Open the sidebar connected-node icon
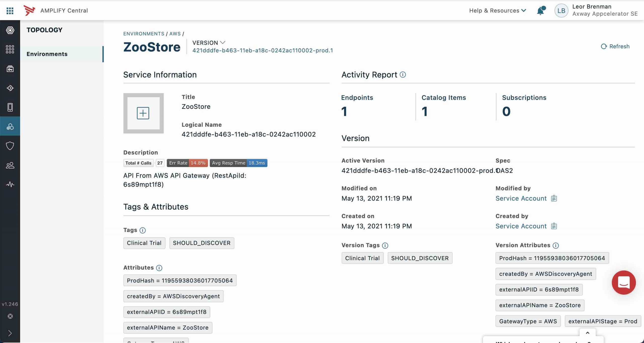644x343 pixels. (10, 88)
